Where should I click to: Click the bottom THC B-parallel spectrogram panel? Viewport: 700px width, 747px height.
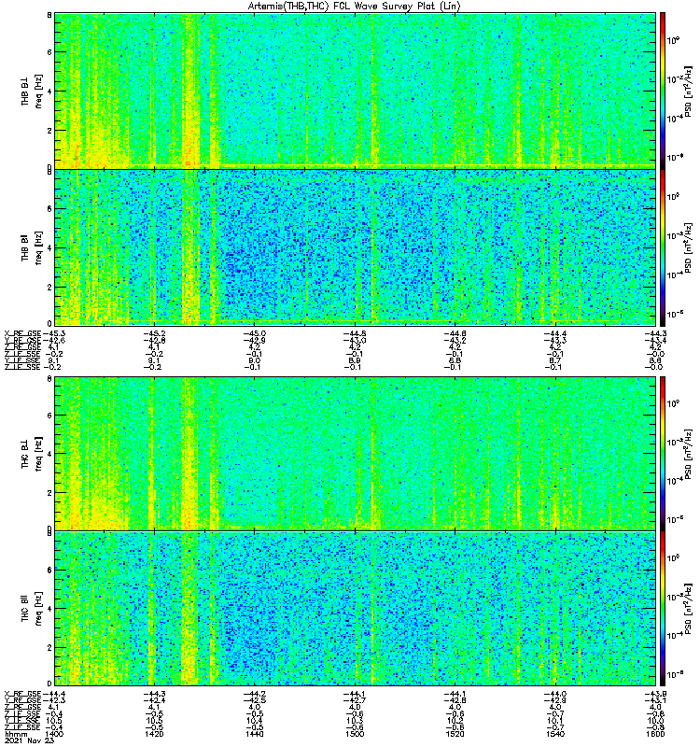coord(355,609)
